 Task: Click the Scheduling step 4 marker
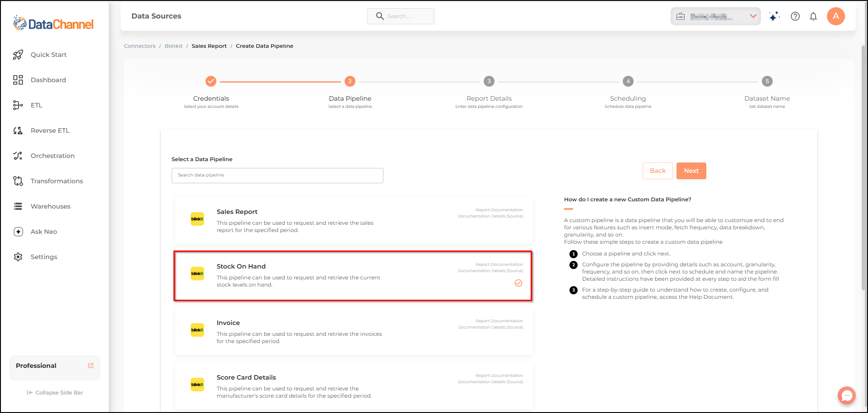(x=628, y=81)
